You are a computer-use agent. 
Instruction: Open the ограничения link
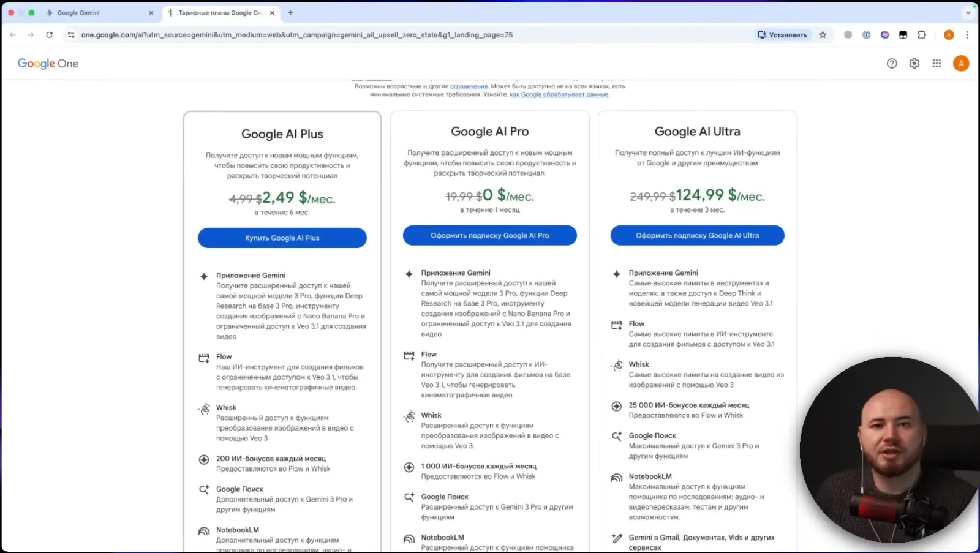[469, 86]
